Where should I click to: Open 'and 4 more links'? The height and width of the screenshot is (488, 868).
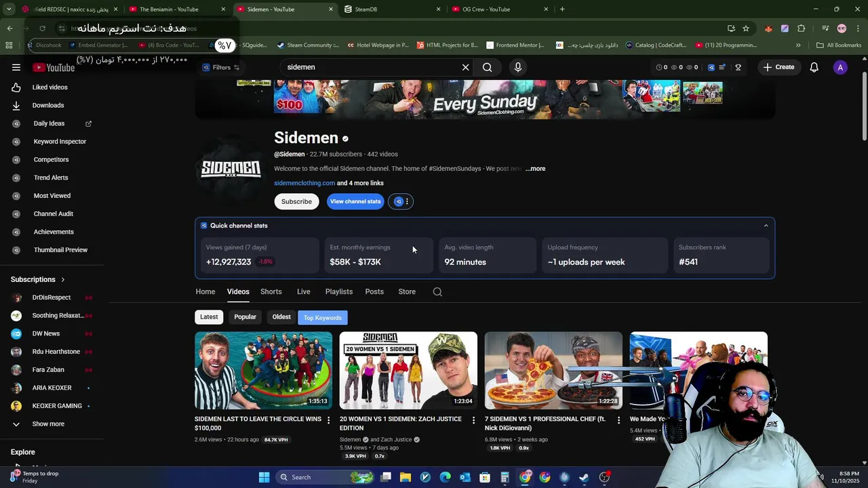coord(360,183)
